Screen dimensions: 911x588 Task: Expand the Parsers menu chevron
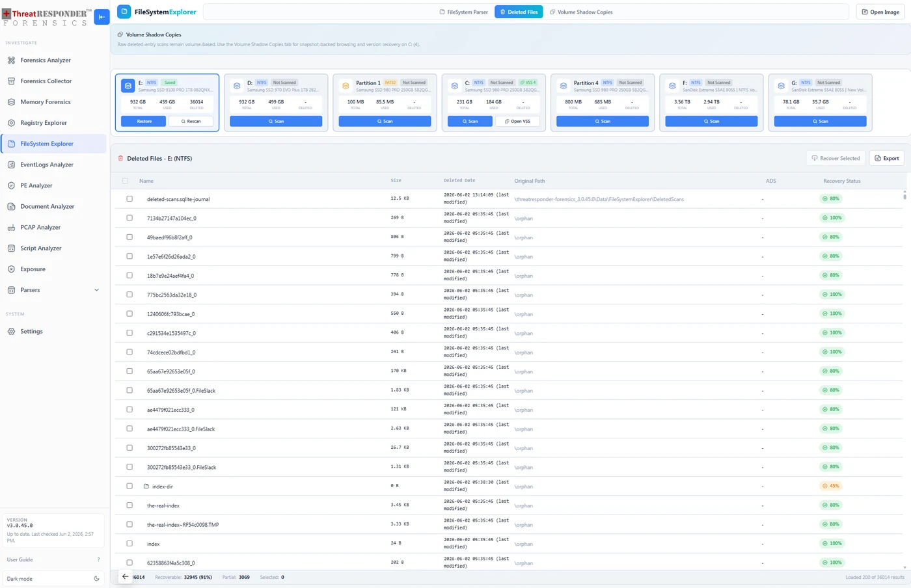pos(97,290)
